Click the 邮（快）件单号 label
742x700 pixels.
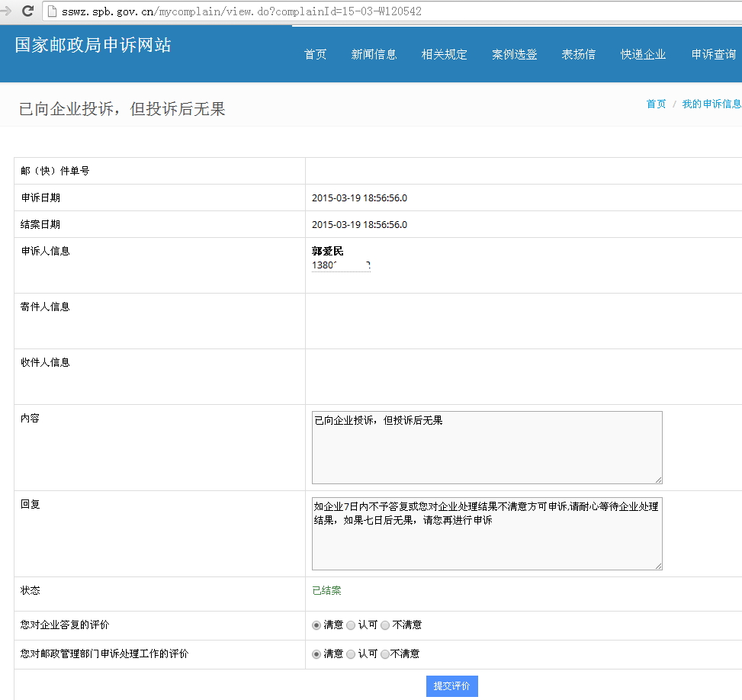click(55, 171)
